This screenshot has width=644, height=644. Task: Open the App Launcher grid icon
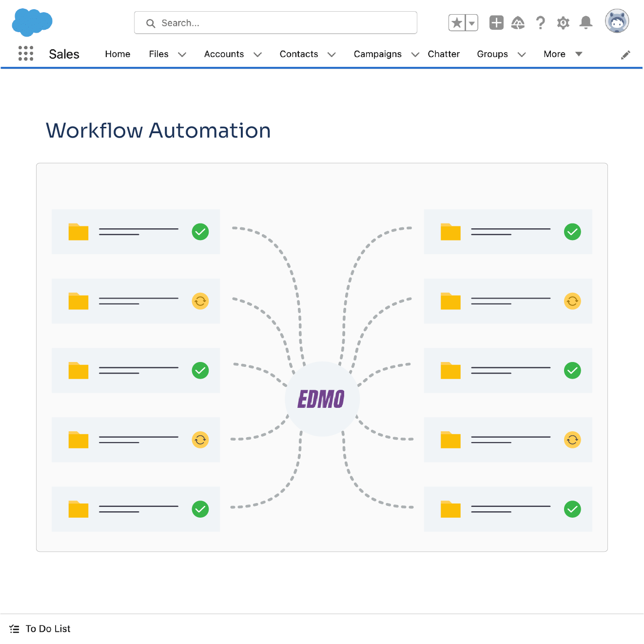coord(25,53)
